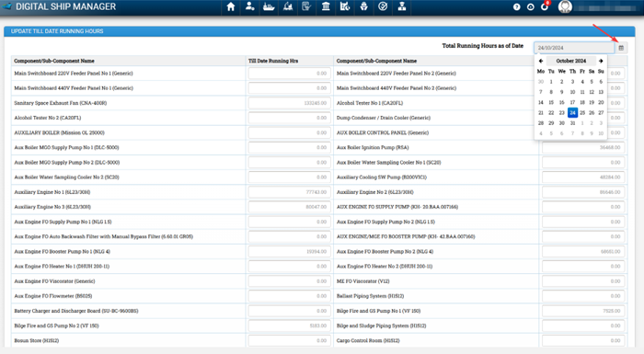Screen dimensions: 644x354
Task: Select October 10 in the calendar
Action: 572,92
